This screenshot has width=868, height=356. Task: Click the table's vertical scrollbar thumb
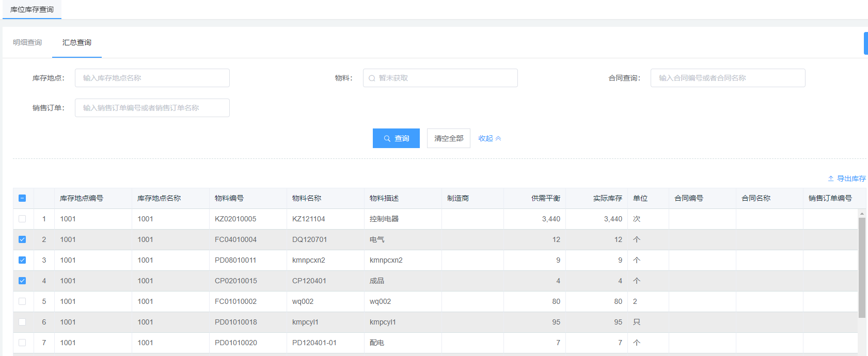(862, 267)
